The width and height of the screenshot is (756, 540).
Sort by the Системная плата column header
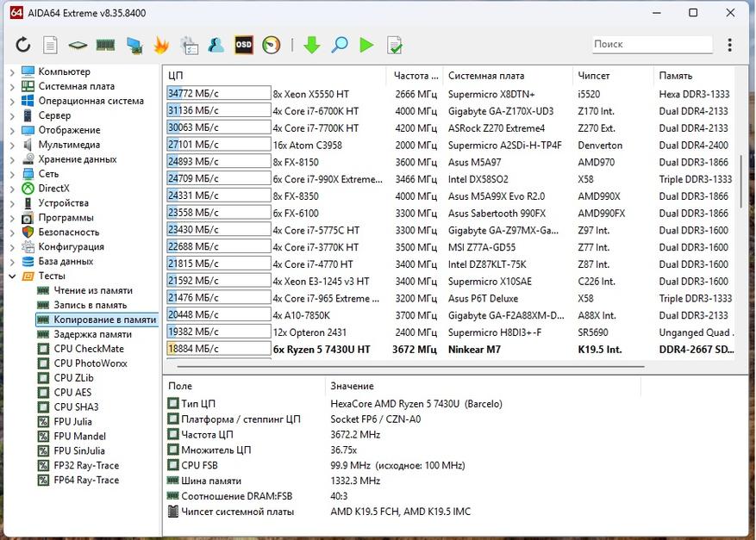(x=508, y=76)
